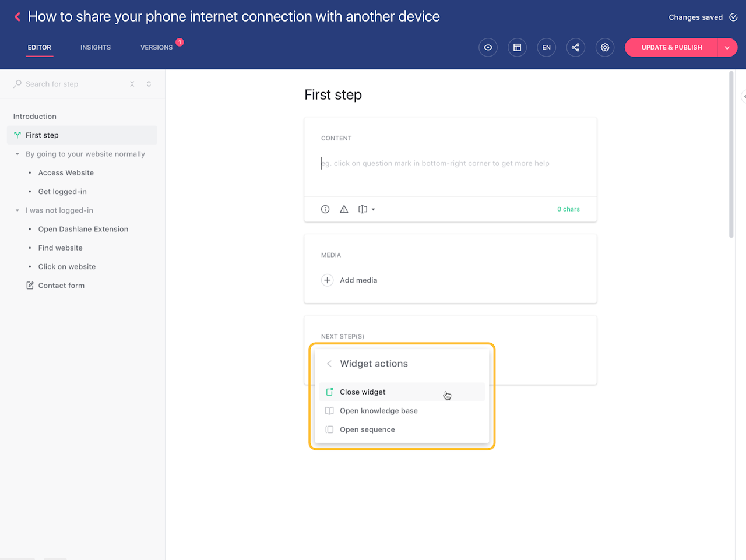Open the Versions tab
The height and width of the screenshot is (560, 746).
156,47
